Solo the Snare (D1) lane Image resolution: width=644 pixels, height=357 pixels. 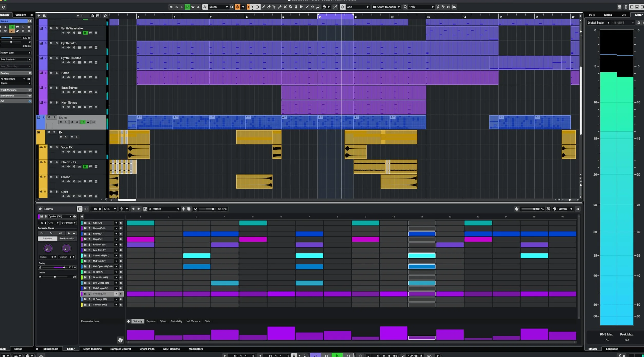pyautogui.click(x=89, y=234)
